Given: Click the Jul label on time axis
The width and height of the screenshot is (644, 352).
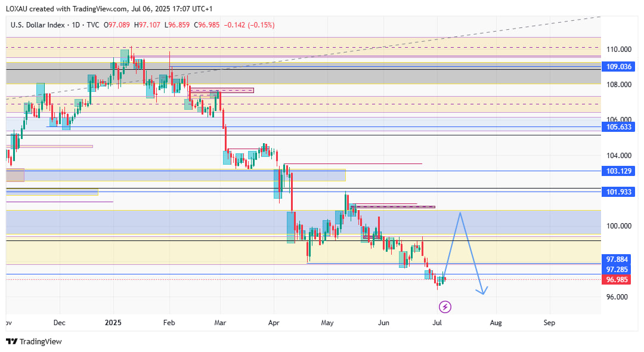Looking at the screenshot, I should pos(437,323).
